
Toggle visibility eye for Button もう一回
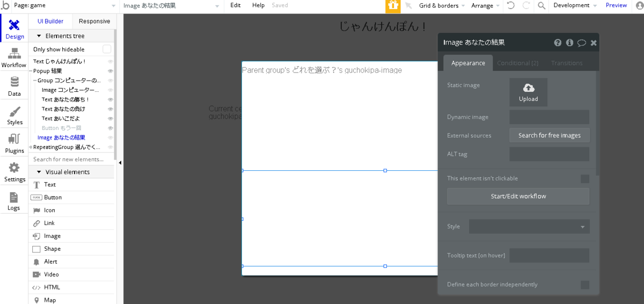[111, 128]
